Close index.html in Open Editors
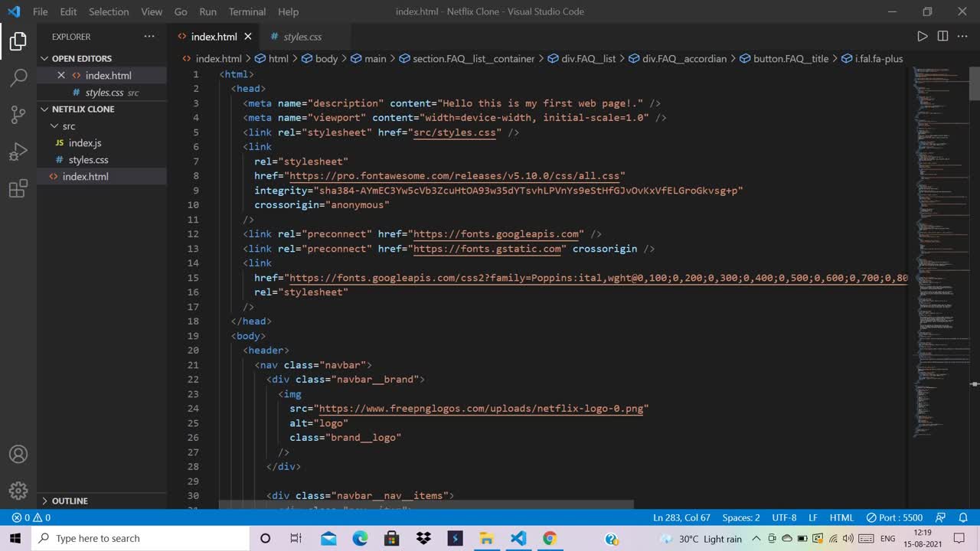This screenshot has width=980, height=551. click(61, 75)
